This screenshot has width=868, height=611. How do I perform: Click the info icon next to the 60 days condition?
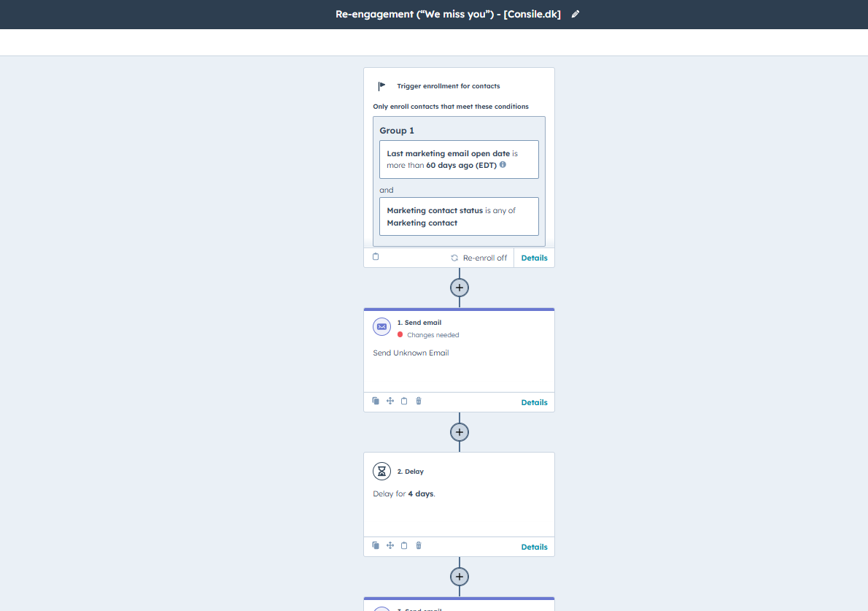tap(503, 165)
